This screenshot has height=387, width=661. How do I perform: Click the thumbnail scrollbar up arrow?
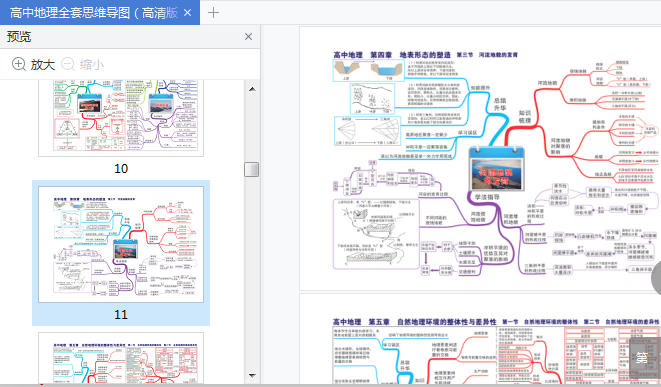point(252,89)
